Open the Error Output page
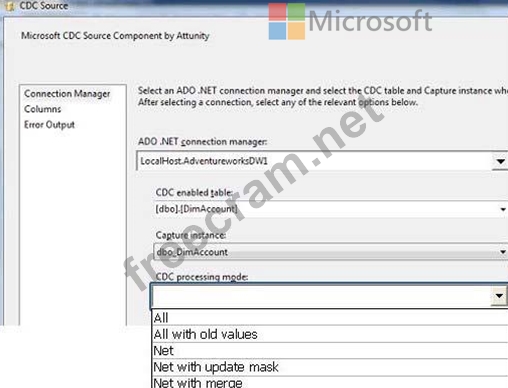The height and width of the screenshot is (388, 508). [49, 125]
